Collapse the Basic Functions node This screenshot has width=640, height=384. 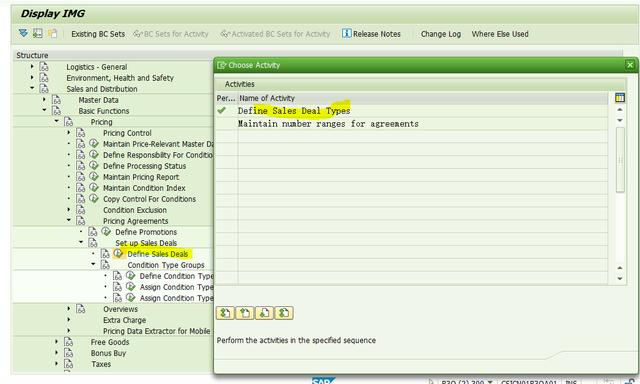point(44,110)
